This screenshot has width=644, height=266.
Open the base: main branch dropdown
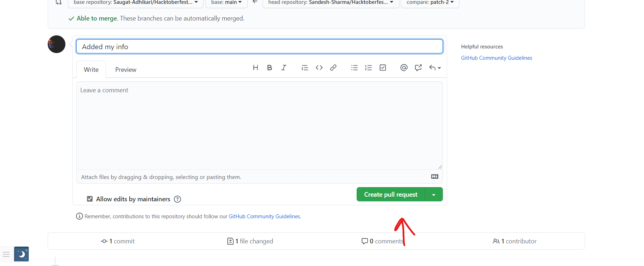point(226,2)
